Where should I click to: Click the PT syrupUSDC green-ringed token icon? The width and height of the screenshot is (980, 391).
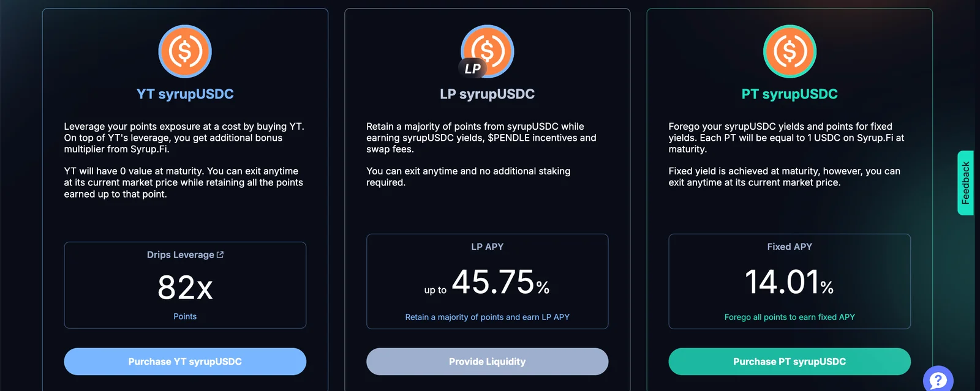(x=790, y=51)
